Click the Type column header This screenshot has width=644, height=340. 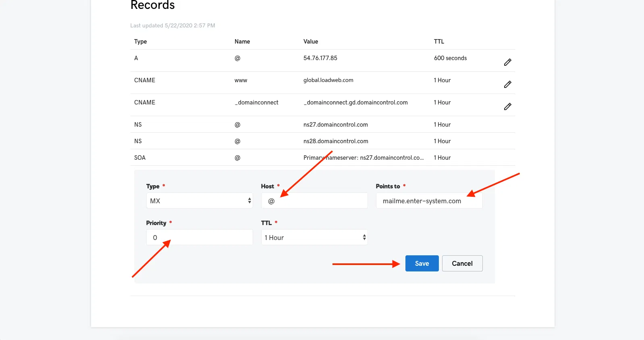(140, 42)
